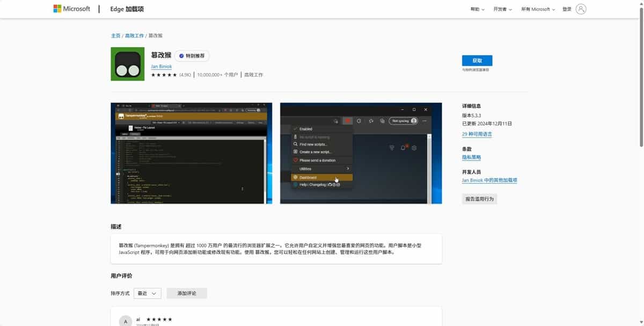Select the 篡改猴 extension title
Viewport: 644px width, 326px height.
point(161,55)
